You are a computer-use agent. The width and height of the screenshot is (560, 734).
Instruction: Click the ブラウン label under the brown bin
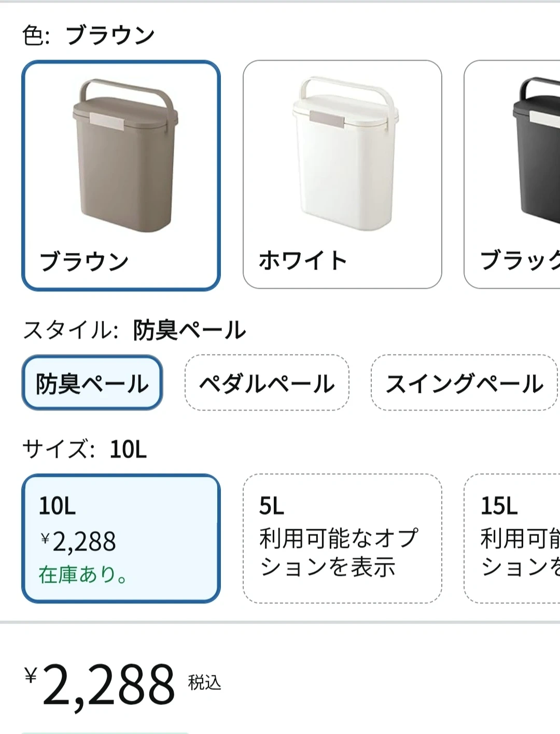point(84,261)
